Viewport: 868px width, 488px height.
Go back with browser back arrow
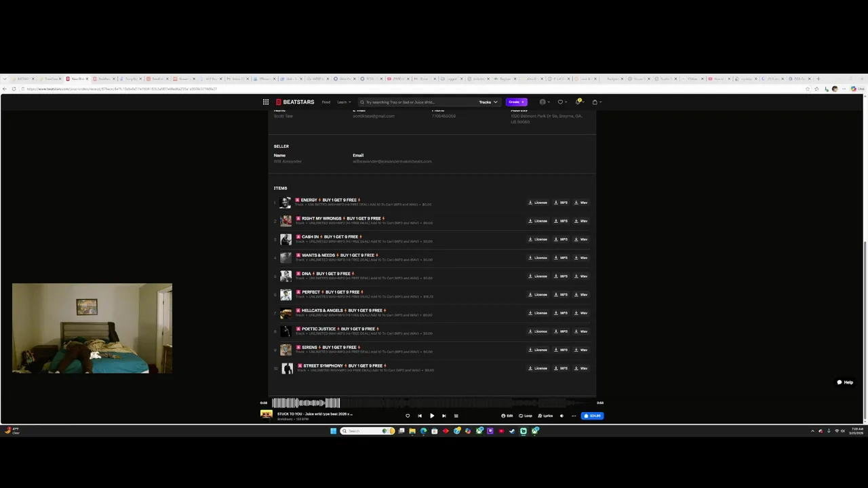(5, 89)
